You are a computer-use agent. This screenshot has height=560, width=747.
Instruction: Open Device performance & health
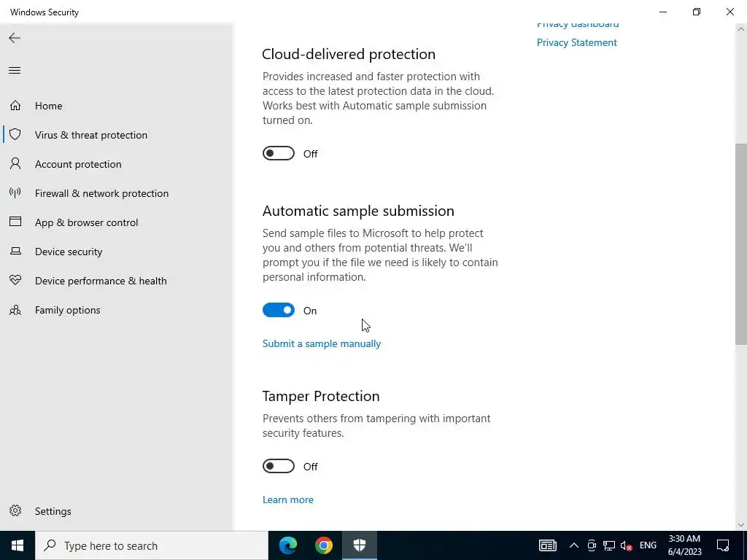coord(101,281)
